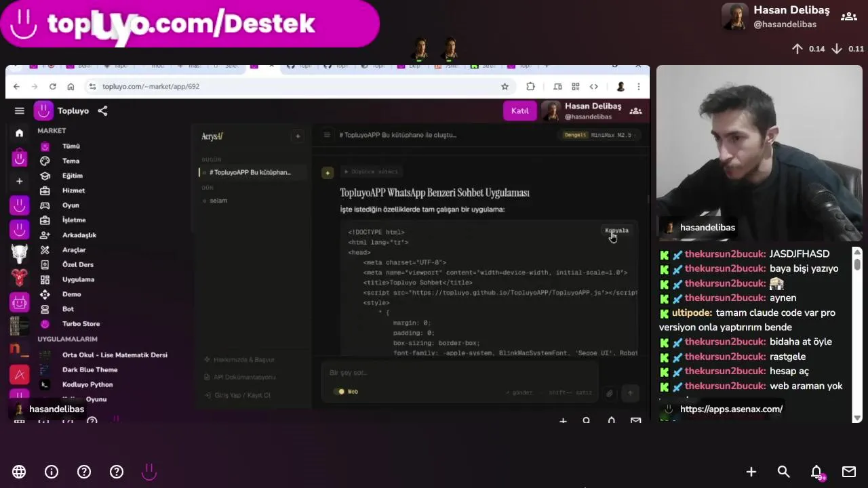Click the browser address bar URL

click(151, 86)
